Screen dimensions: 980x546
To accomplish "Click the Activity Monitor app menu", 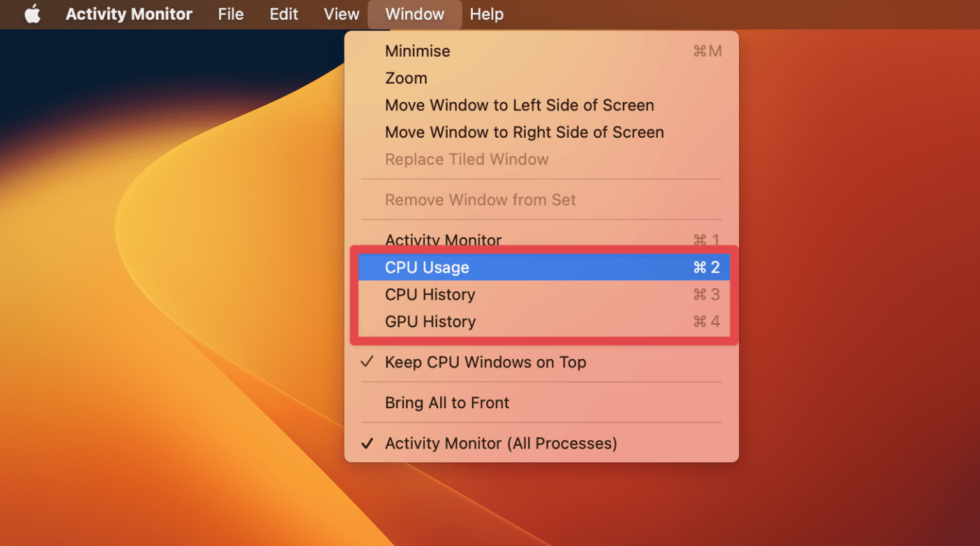I will (129, 14).
